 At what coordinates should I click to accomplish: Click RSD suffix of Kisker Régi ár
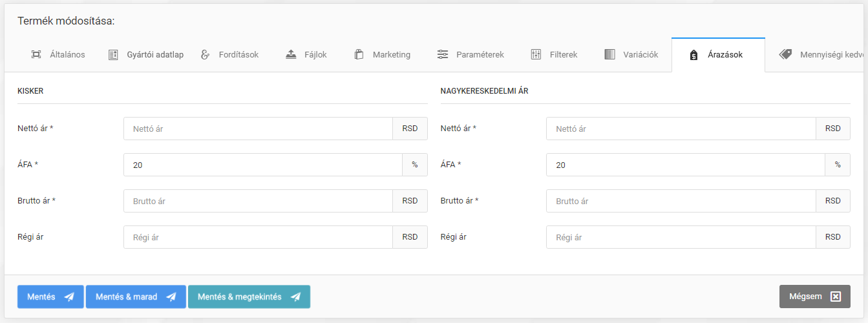410,237
